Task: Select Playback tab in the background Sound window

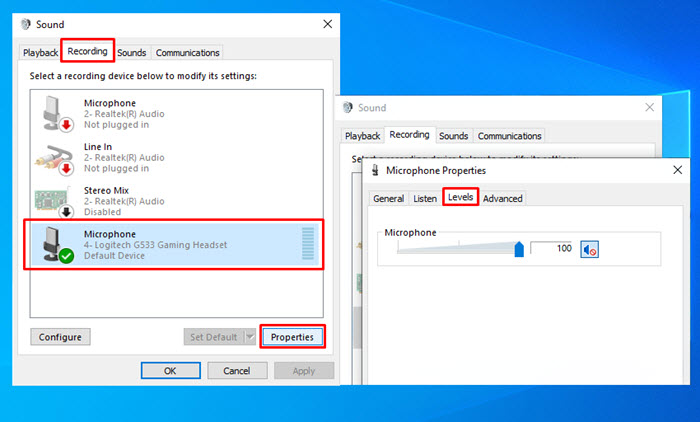Action: tap(362, 136)
